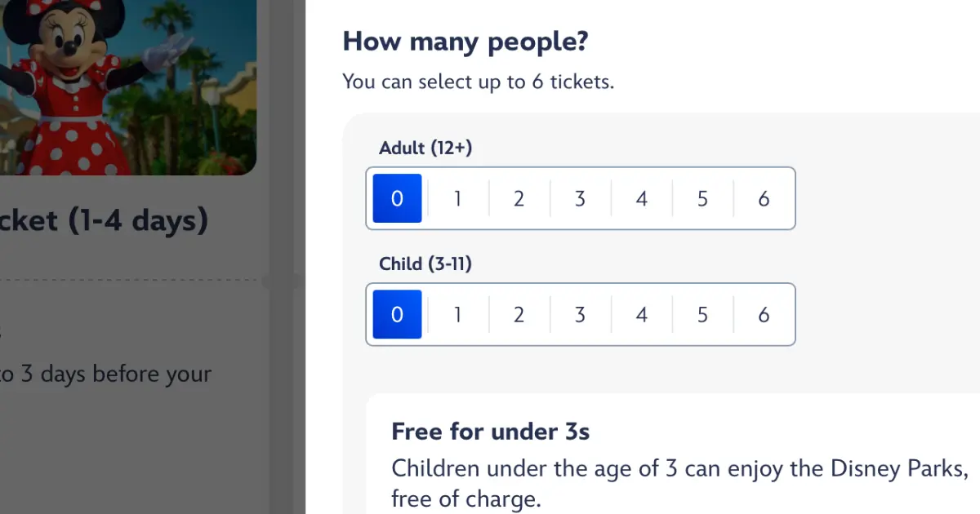980x514 pixels.
Task: Click the 'How many people?' heading
Action: (x=465, y=41)
